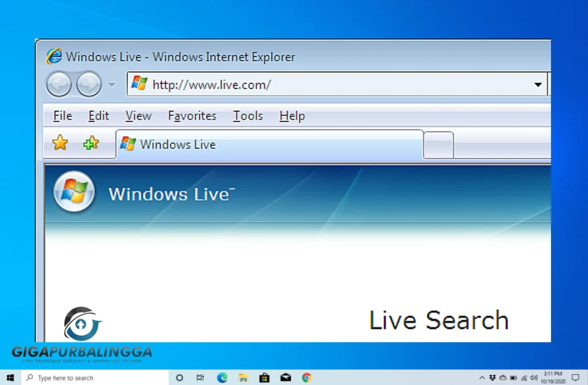Toggle Task View on the taskbar

point(199,377)
